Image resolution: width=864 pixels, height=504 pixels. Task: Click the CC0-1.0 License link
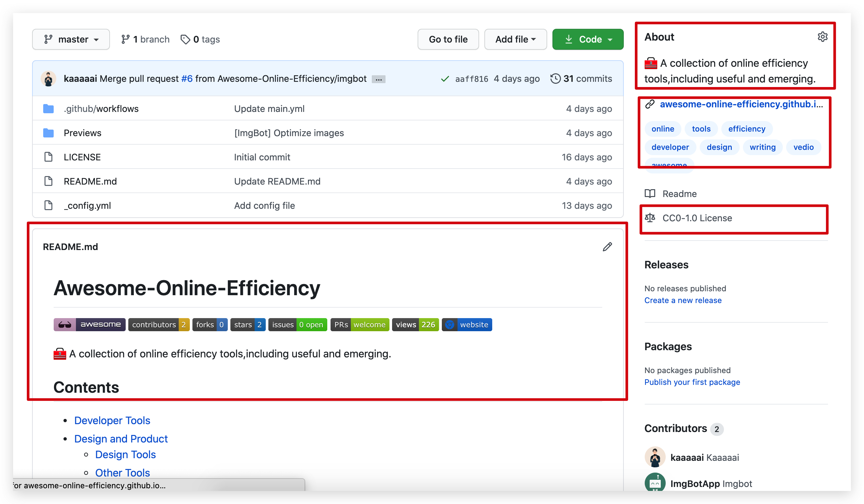tap(697, 218)
